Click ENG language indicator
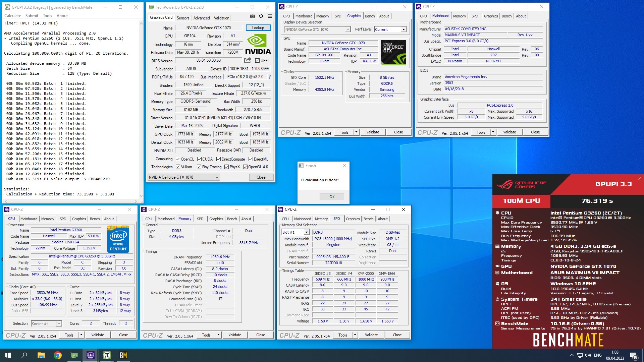 pyautogui.click(x=598, y=355)
